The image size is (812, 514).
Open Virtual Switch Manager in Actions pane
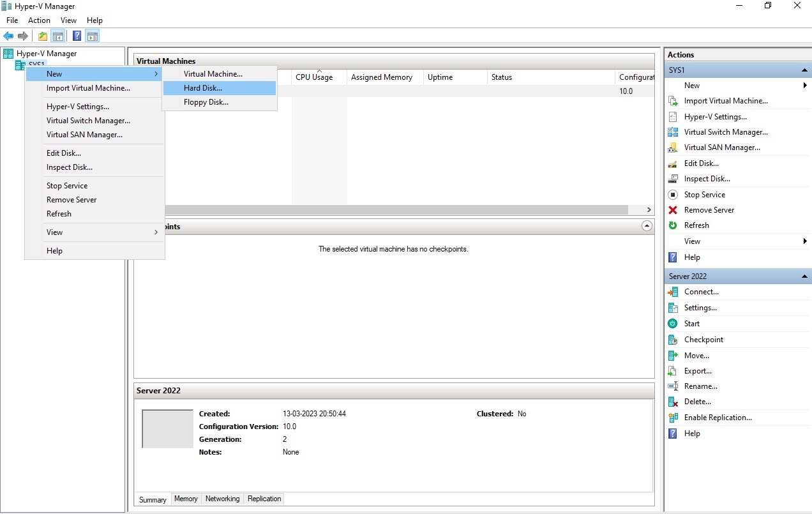pos(726,132)
